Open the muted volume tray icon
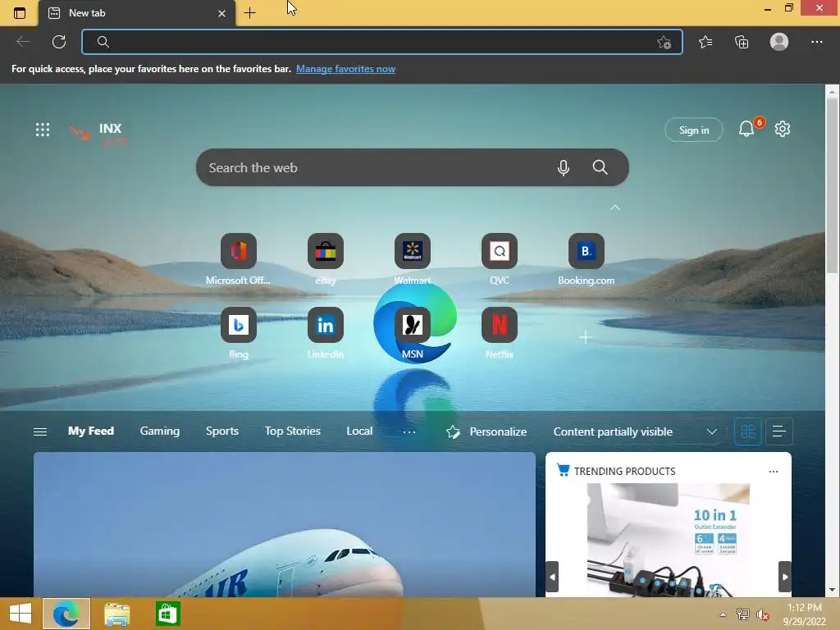The height and width of the screenshot is (630, 840). [763, 614]
